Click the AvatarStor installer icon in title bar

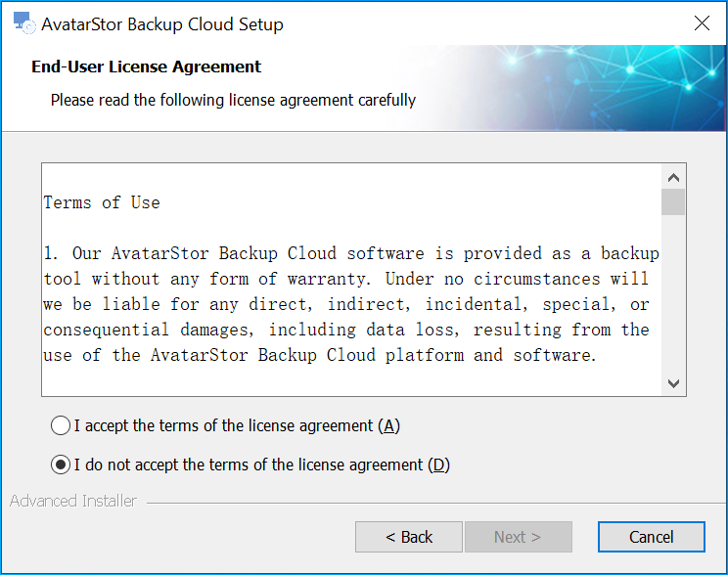[x=24, y=23]
